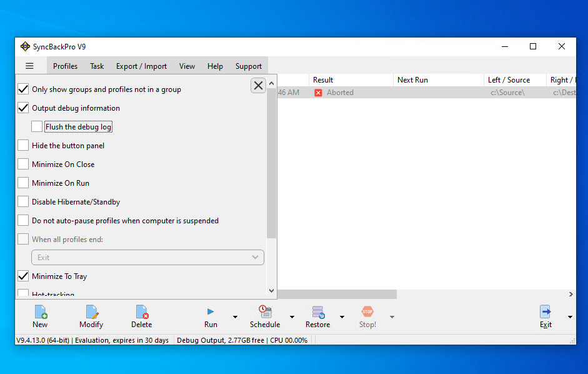Viewport: 588px width, 374px height.
Task: Open the hamburger main menu
Action: click(29, 66)
